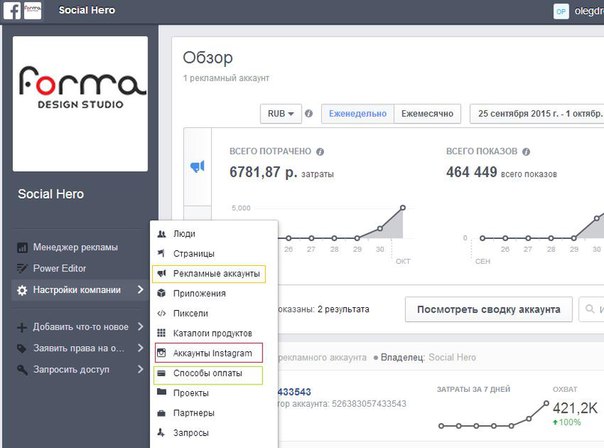Open the Ads Manager chart icon
Screen dimensions: 604x448
coord(22,247)
